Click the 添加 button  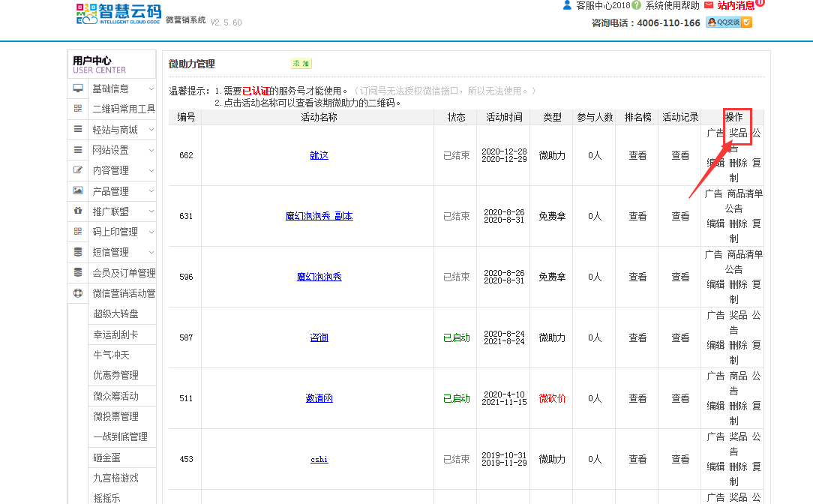pos(301,64)
